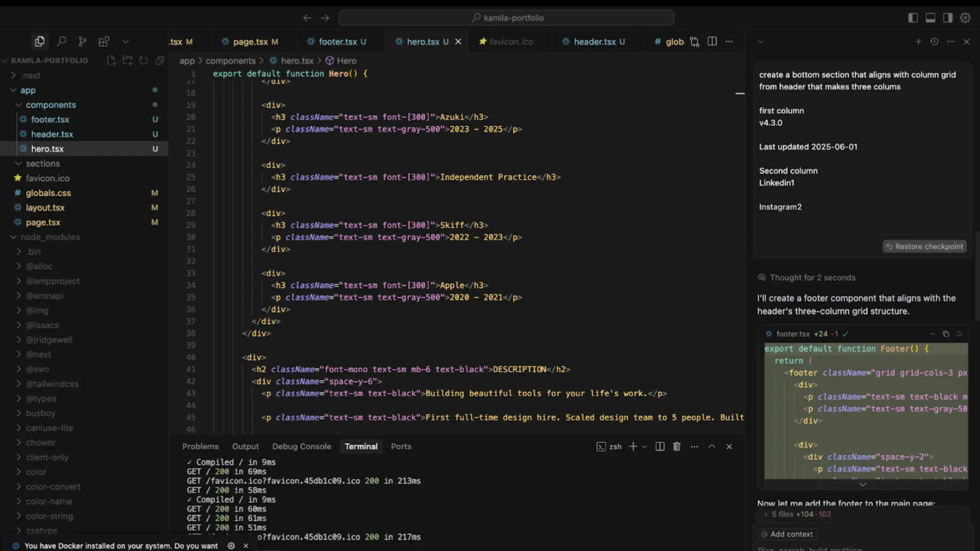Kill the terminal with the trash icon
The height and width of the screenshot is (551, 980).
677,446
